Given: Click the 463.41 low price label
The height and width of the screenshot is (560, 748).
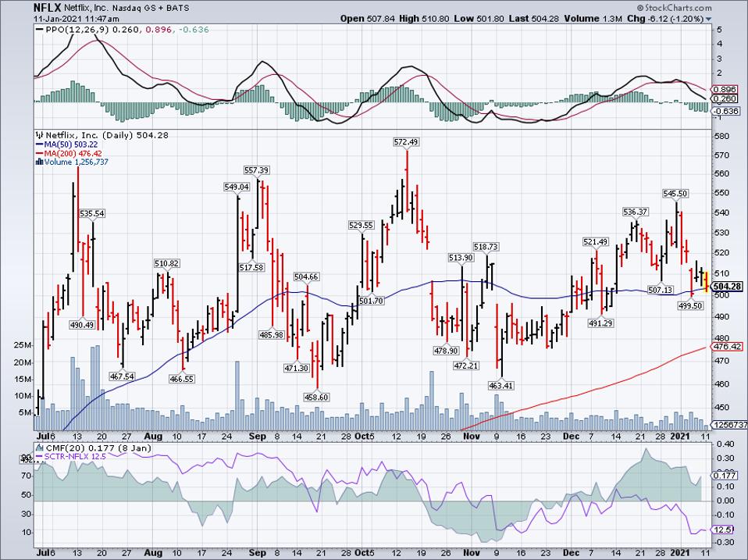Looking at the screenshot, I should (501, 385).
